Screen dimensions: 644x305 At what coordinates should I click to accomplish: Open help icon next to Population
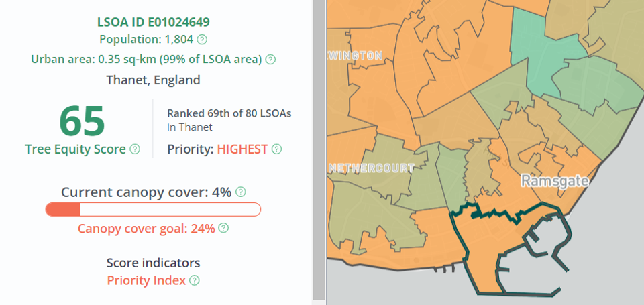point(202,40)
